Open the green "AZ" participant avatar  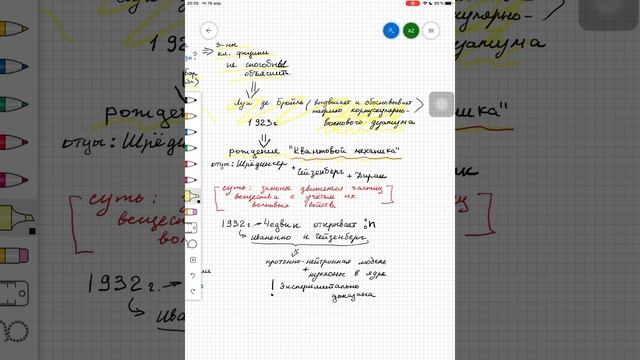coord(411,31)
